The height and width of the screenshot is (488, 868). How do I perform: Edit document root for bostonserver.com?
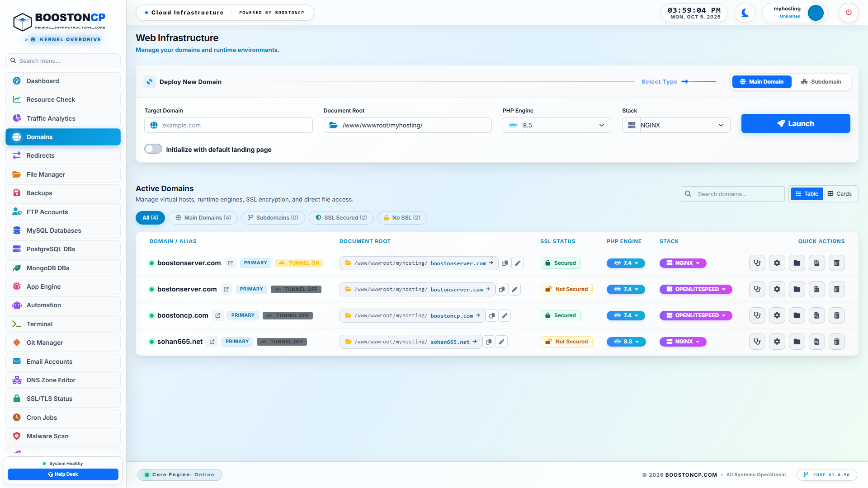pyautogui.click(x=514, y=289)
